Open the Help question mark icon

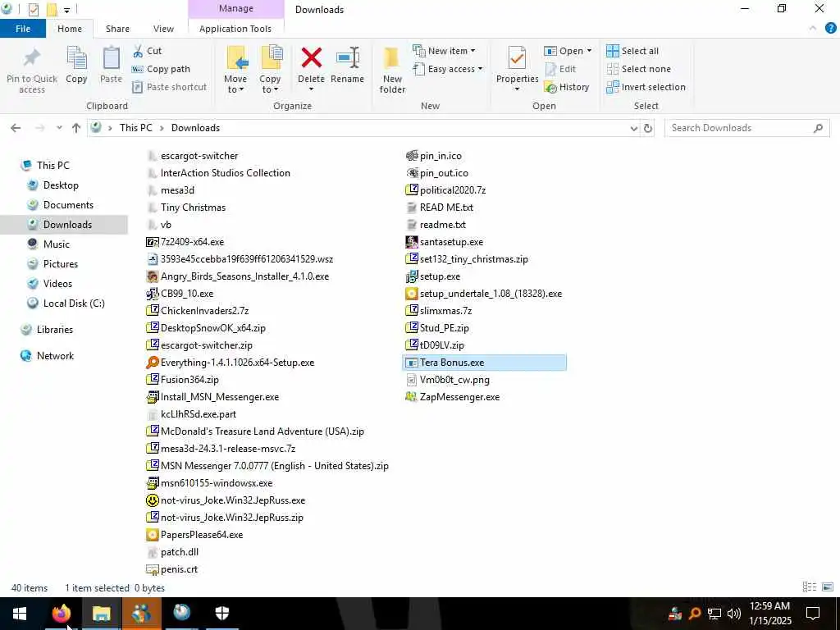830,29
